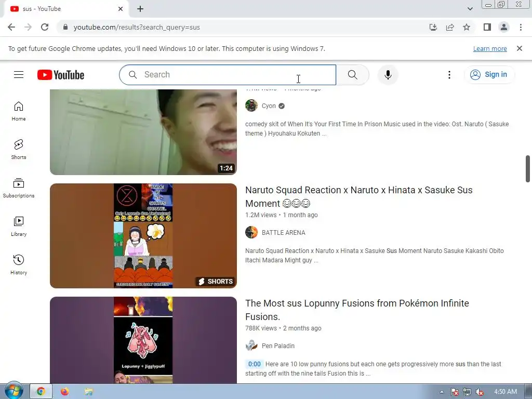Open the Naruto Shorts video thumbnail
Image resolution: width=532 pixels, height=399 pixels.
tap(143, 236)
